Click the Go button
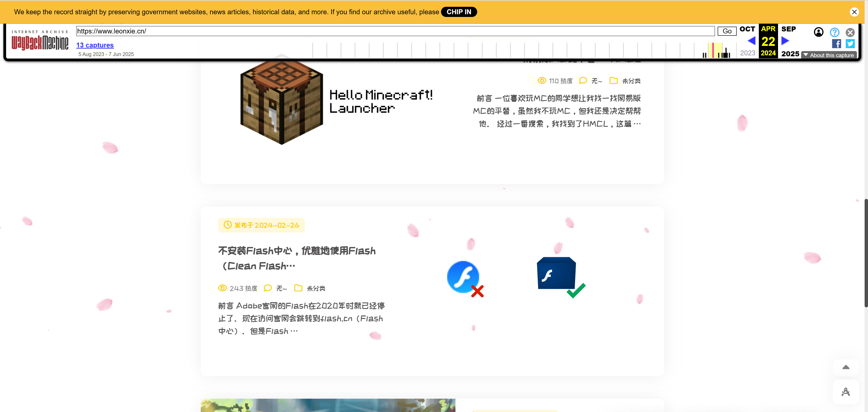Image resolution: width=868 pixels, height=412 pixels. pos(727,31)
